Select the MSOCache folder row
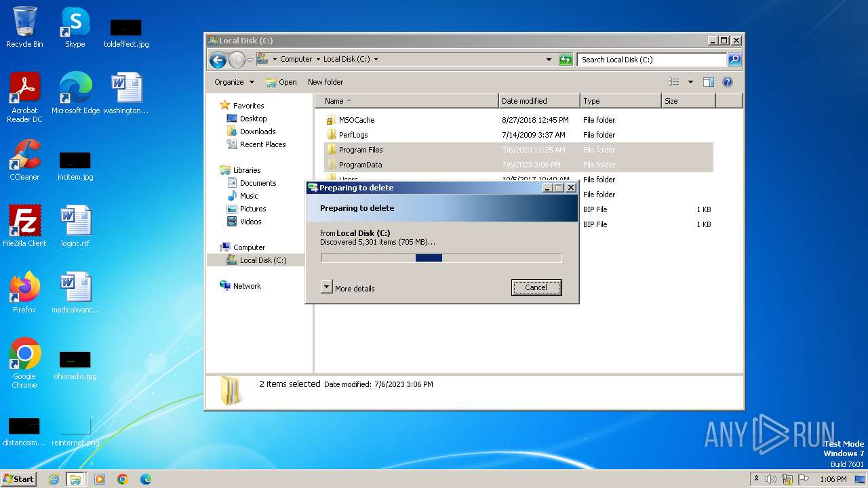 pyautogui.click(x=519, y=120)
